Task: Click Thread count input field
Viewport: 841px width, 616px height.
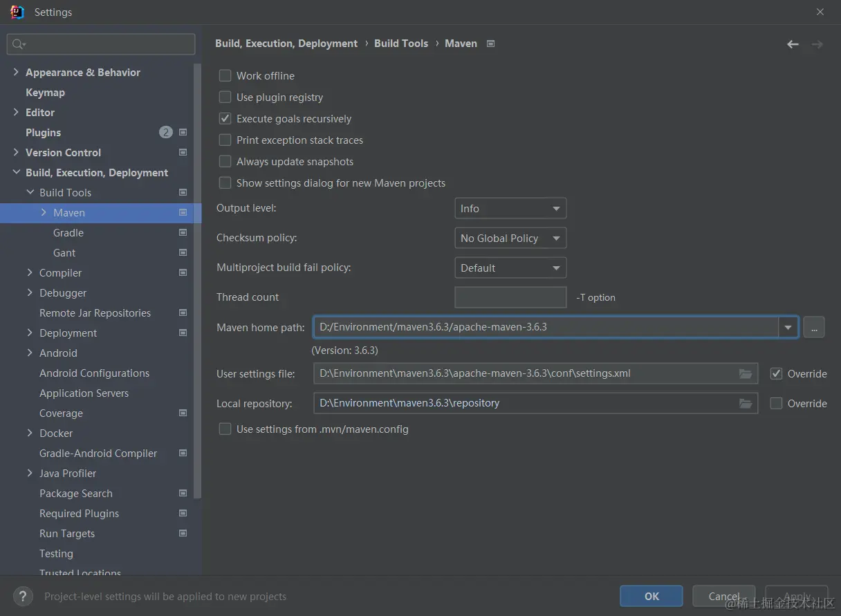Action: (x=510, y=297)
